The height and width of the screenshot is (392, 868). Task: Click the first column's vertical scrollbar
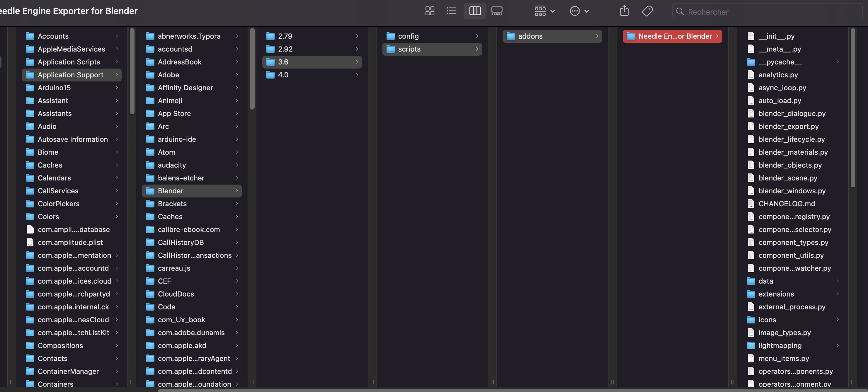coord(132,71)
